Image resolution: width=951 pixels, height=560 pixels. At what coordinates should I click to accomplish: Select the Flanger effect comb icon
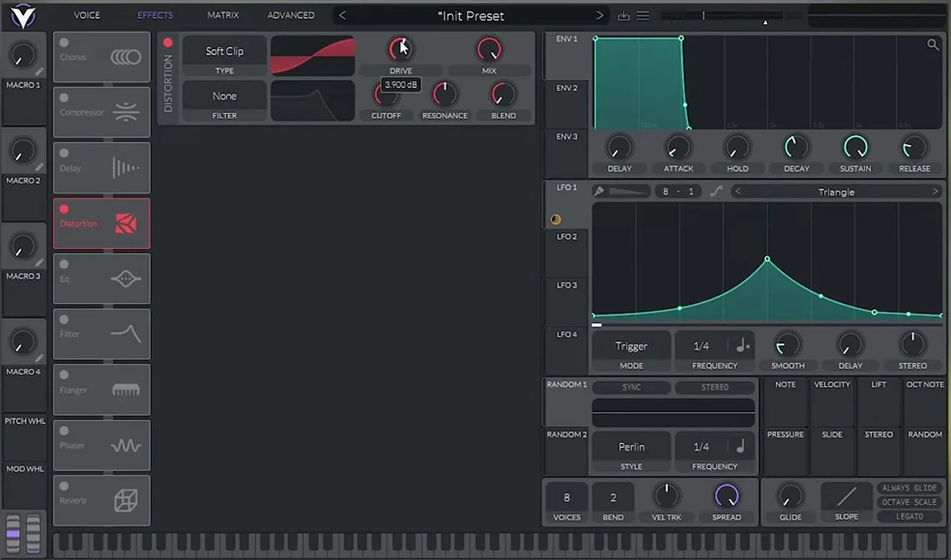126,389
